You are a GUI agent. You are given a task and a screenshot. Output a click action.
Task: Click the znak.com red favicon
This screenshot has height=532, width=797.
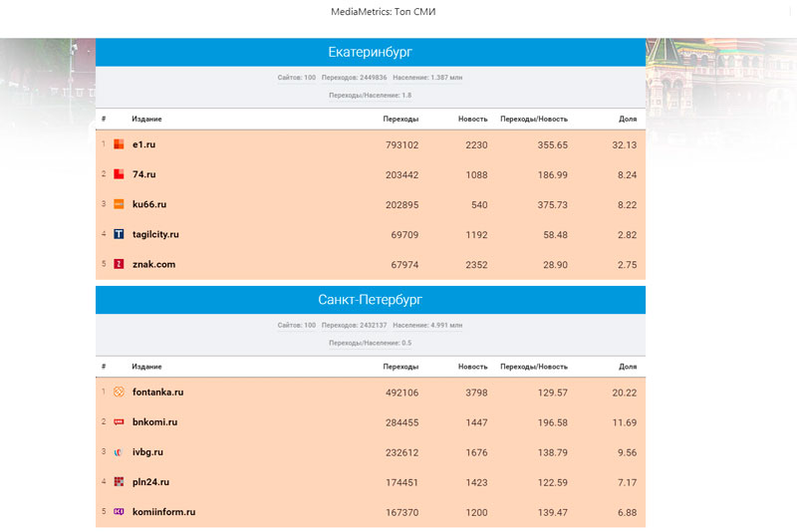point(119,264)
